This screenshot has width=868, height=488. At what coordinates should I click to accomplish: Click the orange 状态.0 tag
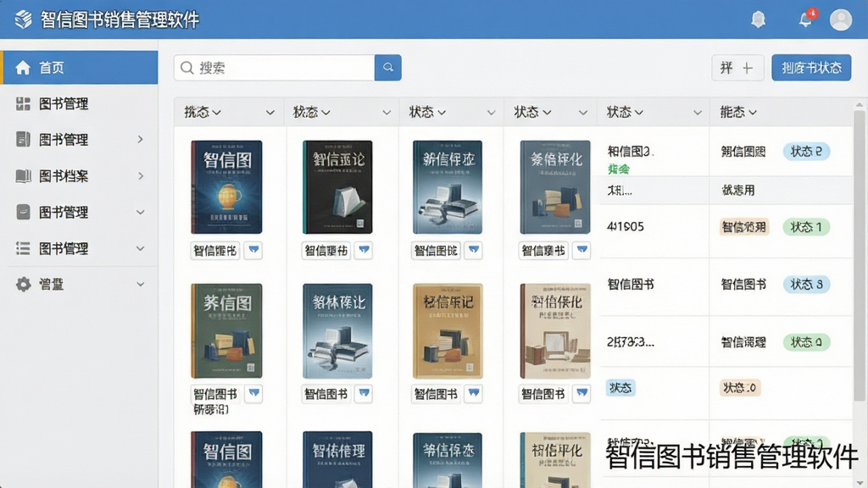tap(739, 388)
